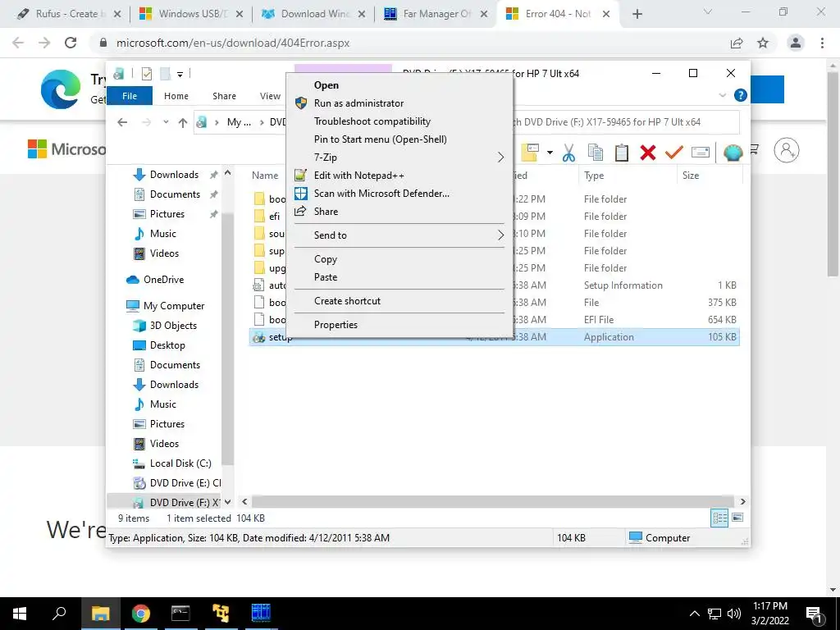The width and height of the screenshot is (840, 630).
Task: Click the Search DVD Drive box
Action: [x=626, y=122]
